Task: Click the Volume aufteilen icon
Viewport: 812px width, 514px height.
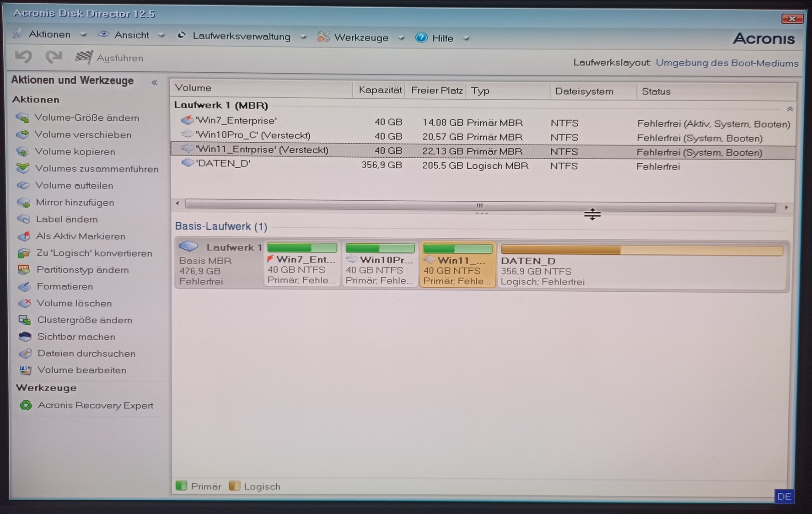Action: (x=23, y=186)
